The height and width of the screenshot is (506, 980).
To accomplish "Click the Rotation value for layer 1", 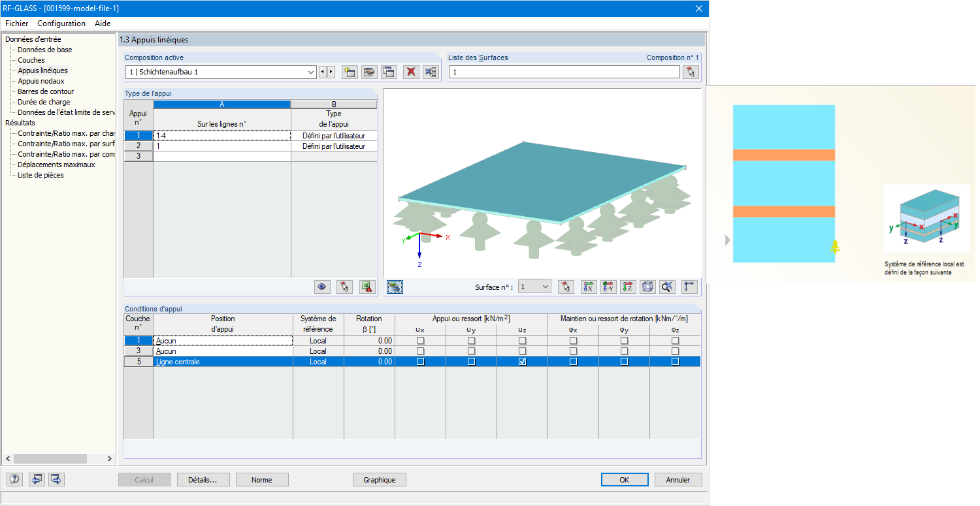I will (x=369, y=341).
